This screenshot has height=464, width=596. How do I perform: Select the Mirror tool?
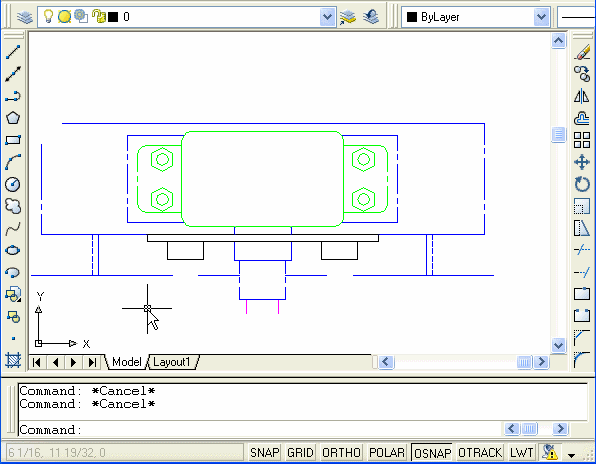(x=582, y=96)
